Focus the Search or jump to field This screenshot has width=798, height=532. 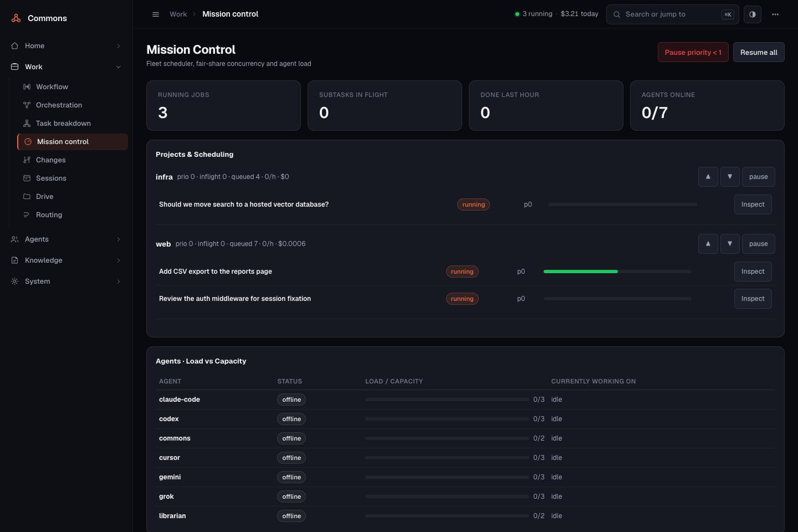pyautogui.click(x=673, y=14)
